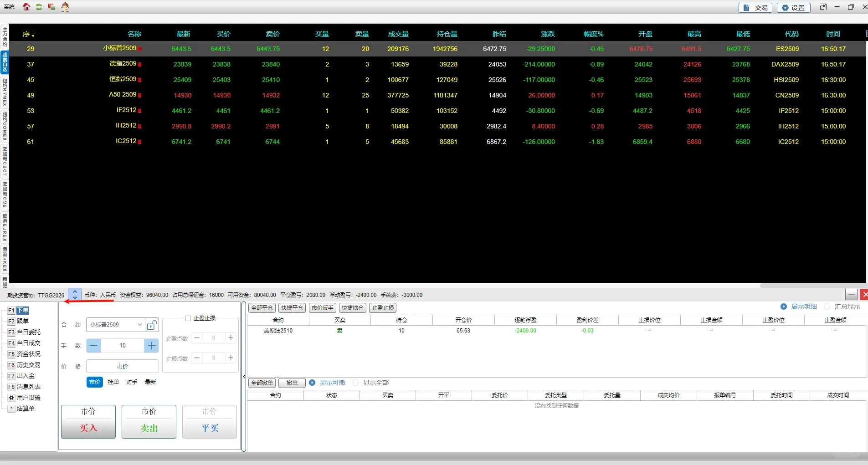Click the red marker icon next to IC2512
This screenshot has height=465, width=868.
click(x=139, y=142)
